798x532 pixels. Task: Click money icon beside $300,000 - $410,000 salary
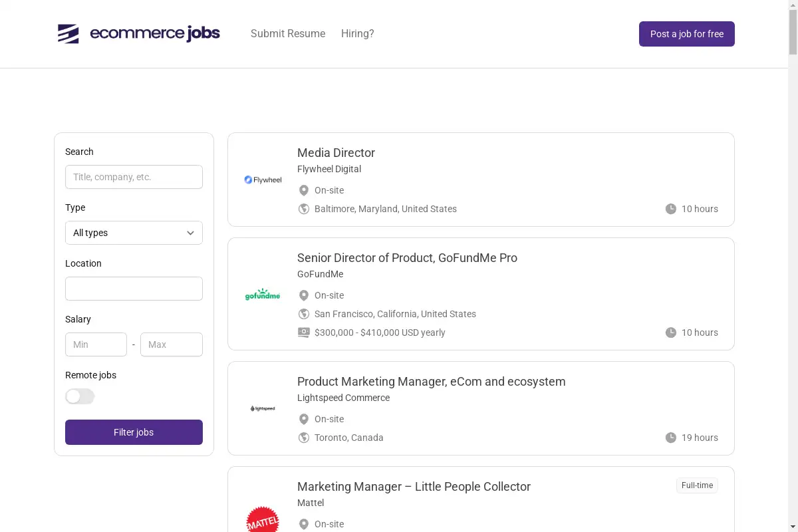304,332
